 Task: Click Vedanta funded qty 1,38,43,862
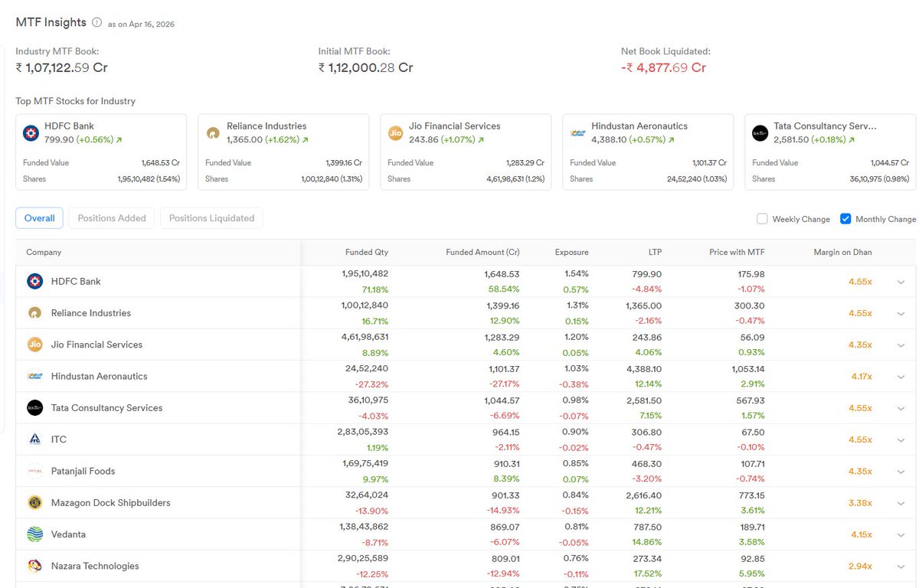pos(364,527)
